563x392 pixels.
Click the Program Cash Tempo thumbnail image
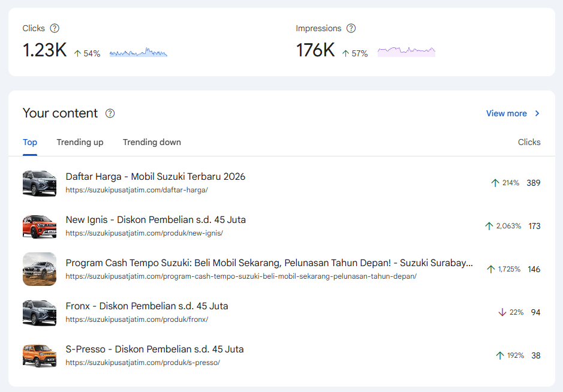[x=40, y=269]
